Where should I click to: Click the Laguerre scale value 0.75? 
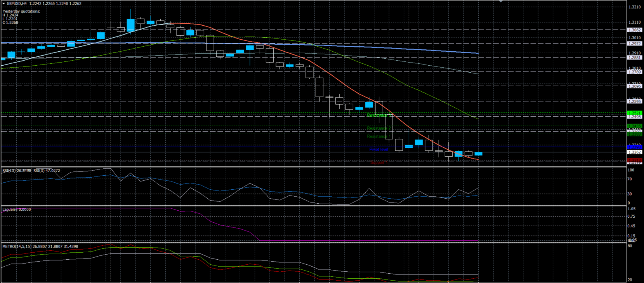point(632,217)
